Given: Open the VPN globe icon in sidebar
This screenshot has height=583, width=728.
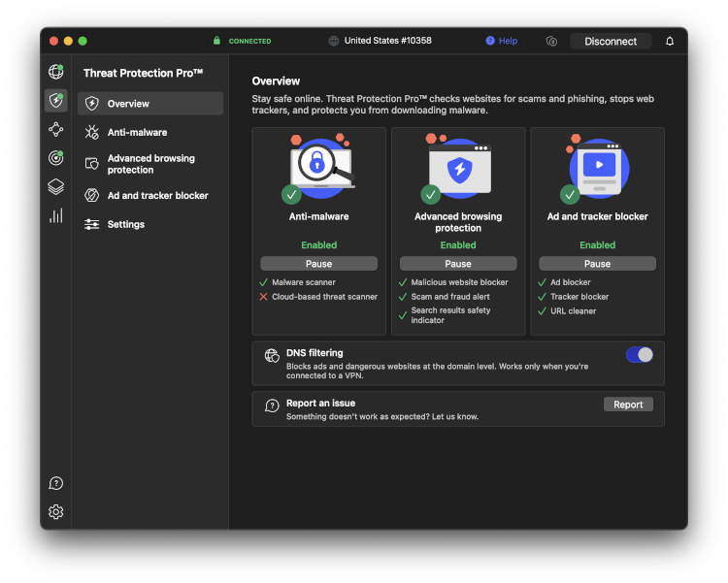Looking at the screenshot, I should [x=55, y=72].
